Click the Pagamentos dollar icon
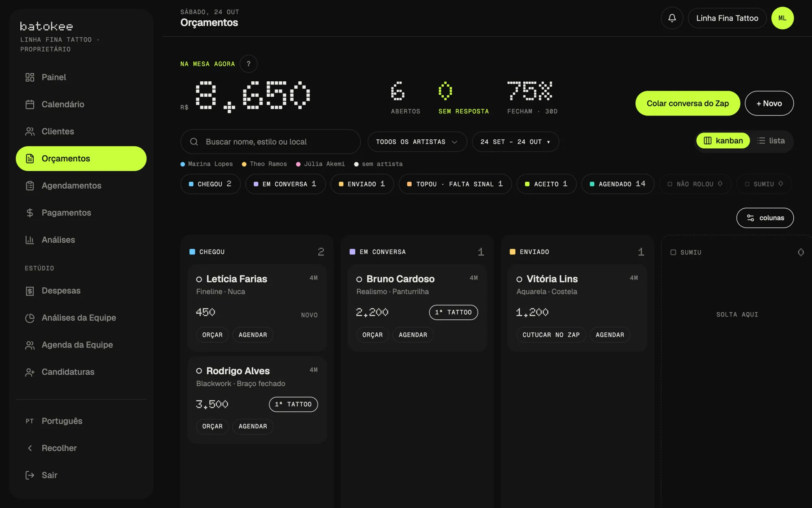The image size is (812, 508). pos(30,213)
